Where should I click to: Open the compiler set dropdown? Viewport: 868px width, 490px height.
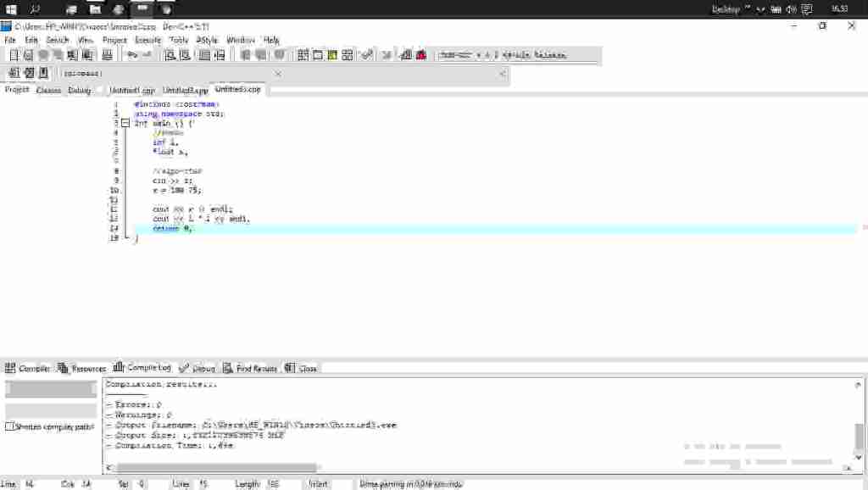pos(502,55)
